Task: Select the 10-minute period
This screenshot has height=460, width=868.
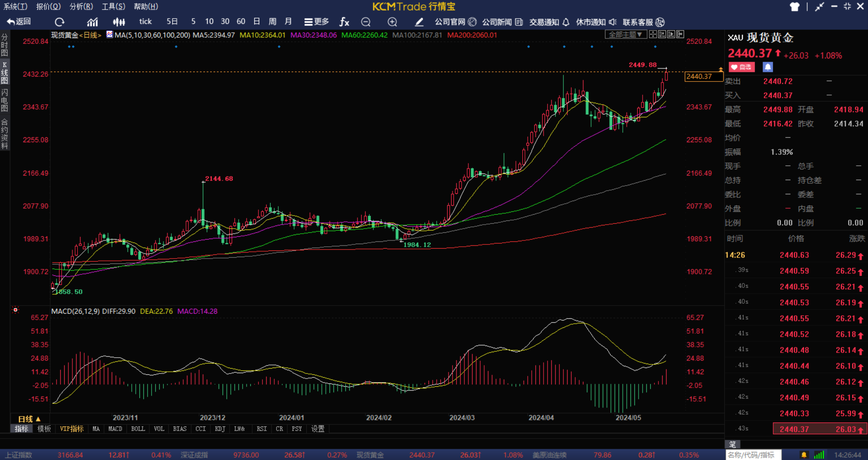Action: [209, 22]
